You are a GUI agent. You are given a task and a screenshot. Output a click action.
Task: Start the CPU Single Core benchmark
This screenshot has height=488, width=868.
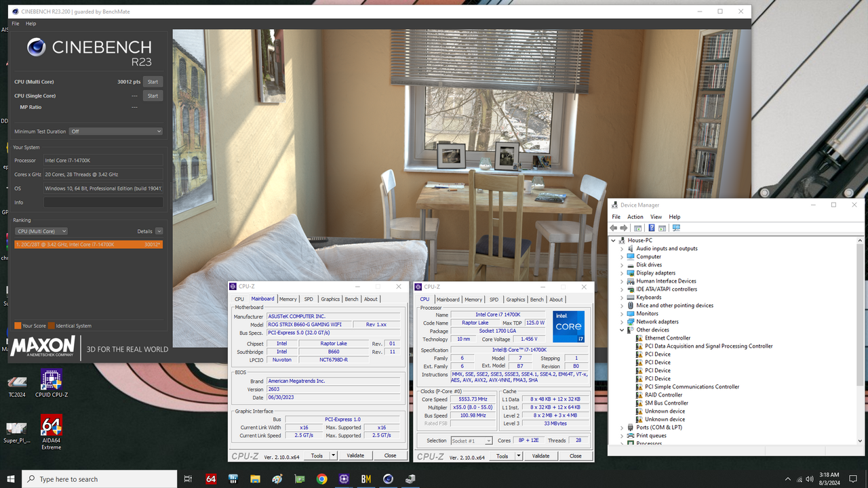pyautogui.click(x=153, y=95)
